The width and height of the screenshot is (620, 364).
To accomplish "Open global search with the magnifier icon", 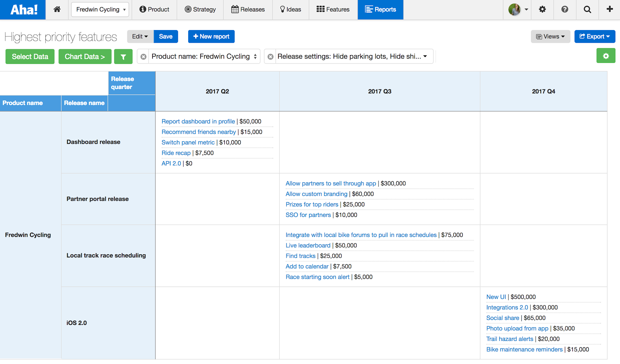I will 587,9.
